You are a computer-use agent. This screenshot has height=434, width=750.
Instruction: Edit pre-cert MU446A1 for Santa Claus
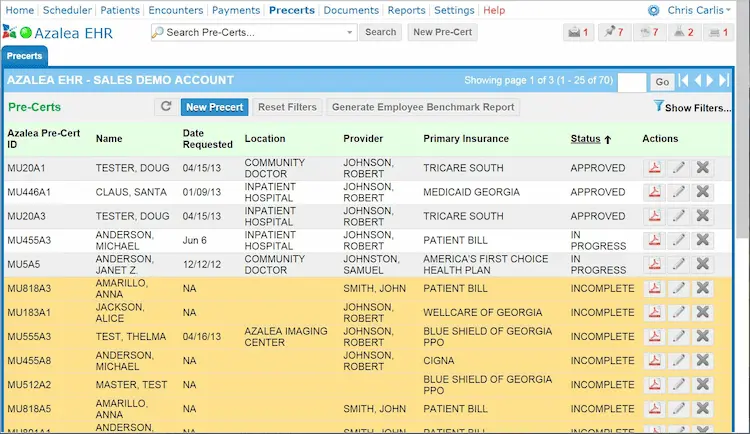coord(678,192)
